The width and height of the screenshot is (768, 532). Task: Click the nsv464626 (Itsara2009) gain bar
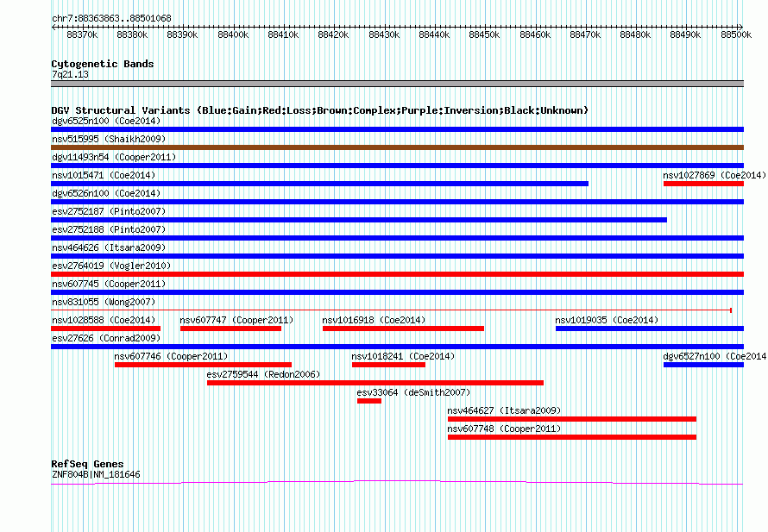pos(397,256)
